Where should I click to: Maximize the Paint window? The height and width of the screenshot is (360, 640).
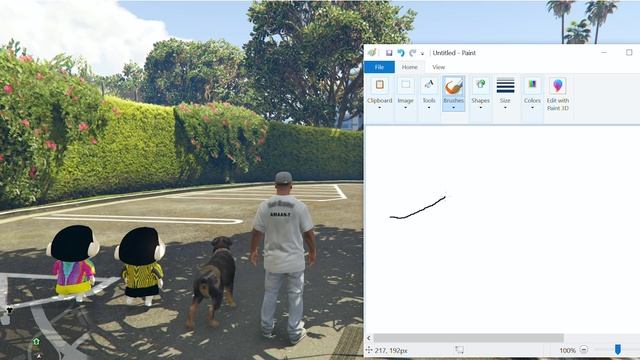(x=629, y=53)
